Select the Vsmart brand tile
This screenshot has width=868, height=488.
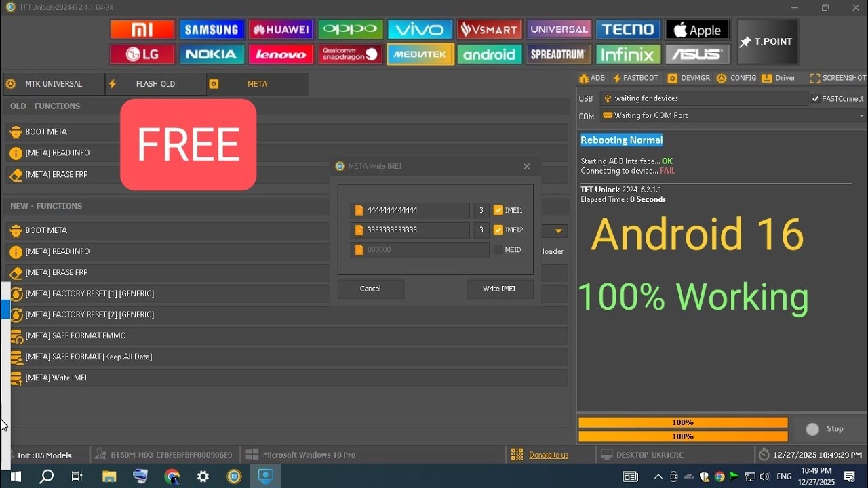click(490, 30)
